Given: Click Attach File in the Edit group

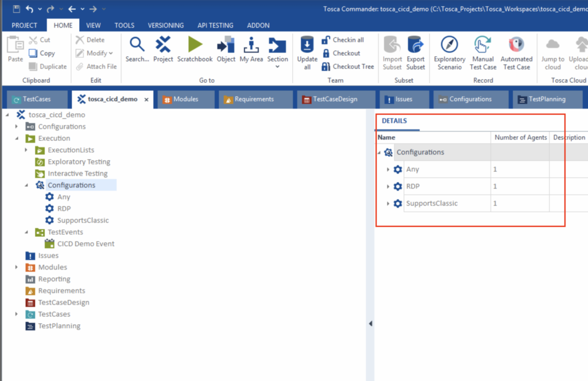Looking at the screenshot, I should pyautogui.click(x=96, y=67).
